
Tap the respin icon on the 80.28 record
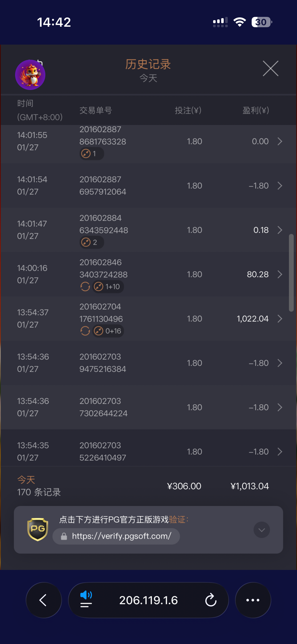pyautogui.click(x=85, y=286)
